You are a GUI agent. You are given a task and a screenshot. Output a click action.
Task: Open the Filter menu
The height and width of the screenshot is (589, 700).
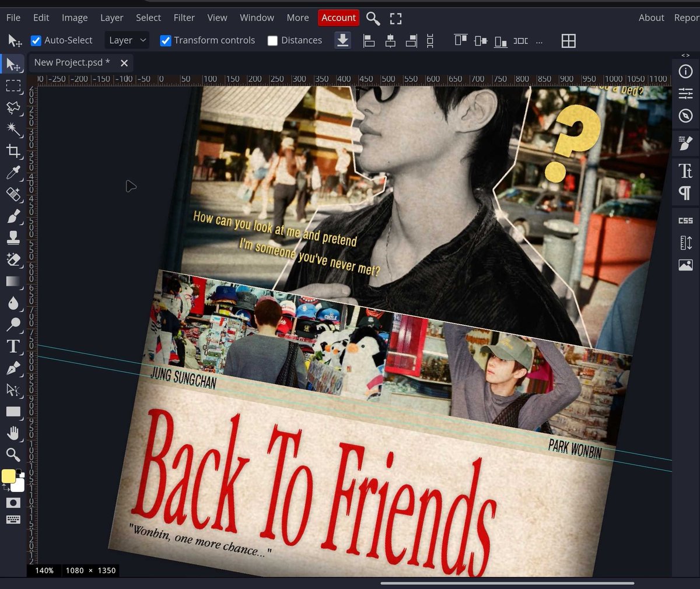(x=184, y=17)
